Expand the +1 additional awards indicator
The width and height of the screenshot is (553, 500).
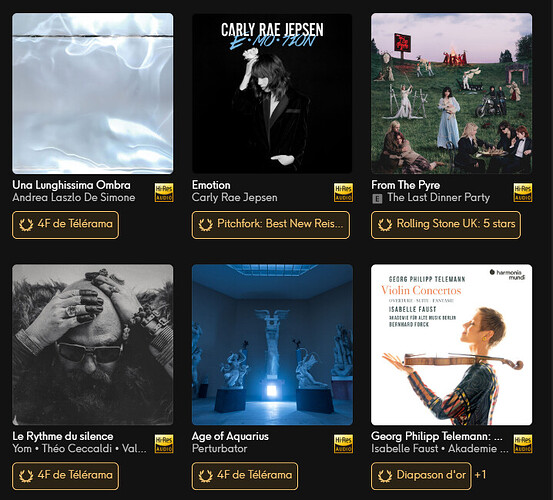point(480,475)
